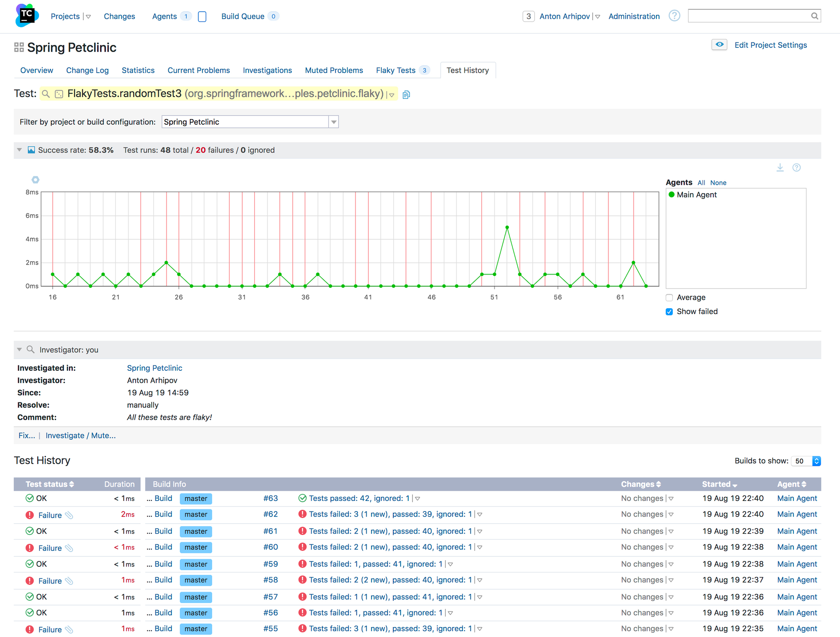
Task: Change the Builds to show selector
Action: pos(806,461)
